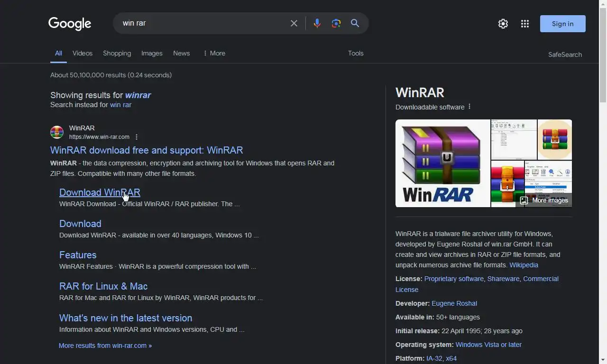This screenshot has width=607, height=364.
Task: Open the Download WinRAR sitelink
Action: 100,192
